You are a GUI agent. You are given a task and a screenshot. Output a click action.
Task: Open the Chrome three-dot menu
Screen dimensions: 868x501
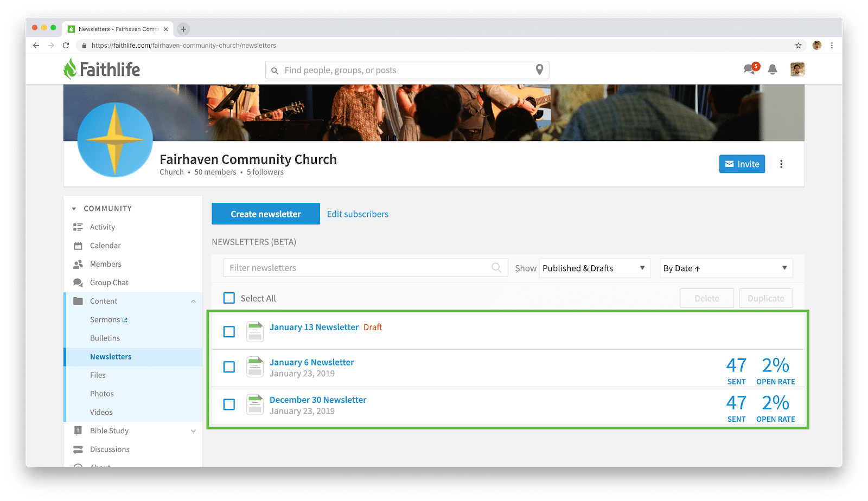pos(832,46)
